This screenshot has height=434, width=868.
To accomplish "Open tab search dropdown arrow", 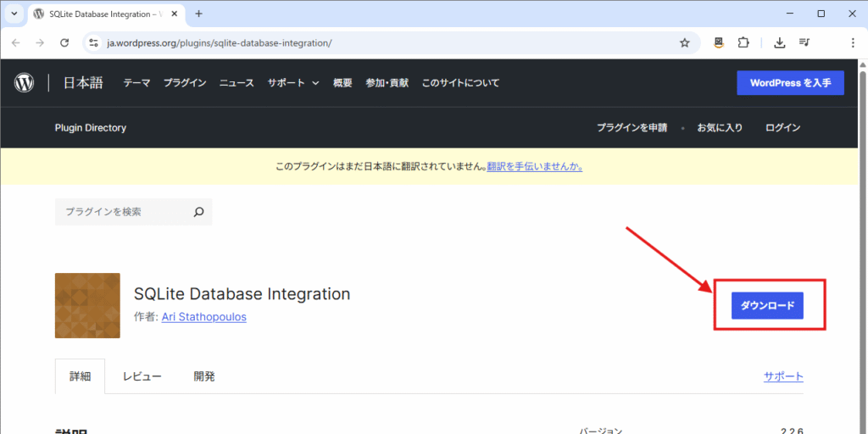I will point(14,14).
